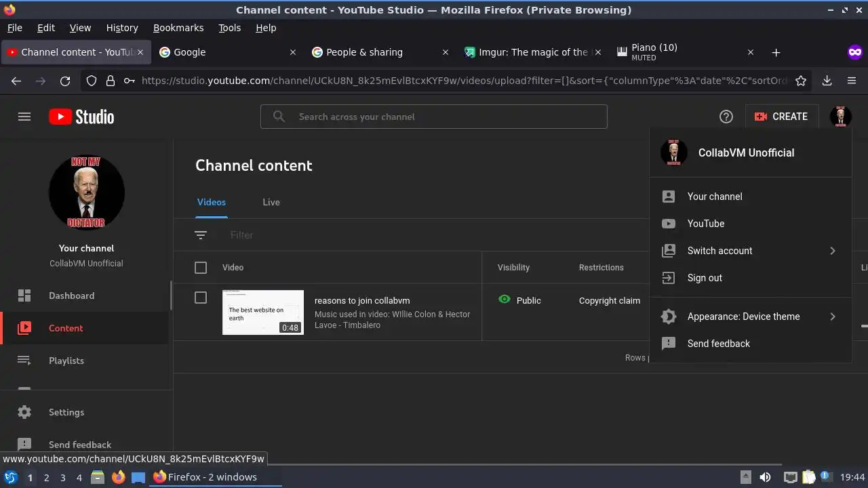868x488 pixels.
Task: Open Content in the sidebar
Action: click(x=85, y=328)
